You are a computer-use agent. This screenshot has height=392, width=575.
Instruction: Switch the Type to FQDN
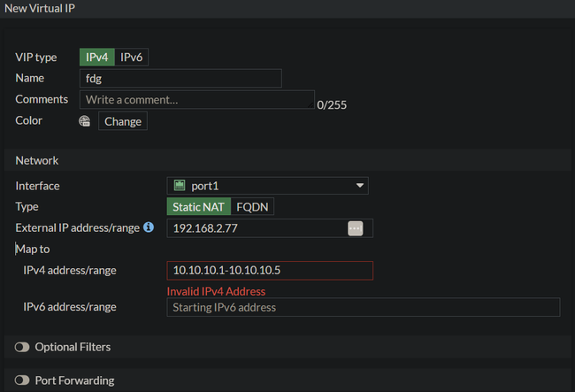(254, 207)
